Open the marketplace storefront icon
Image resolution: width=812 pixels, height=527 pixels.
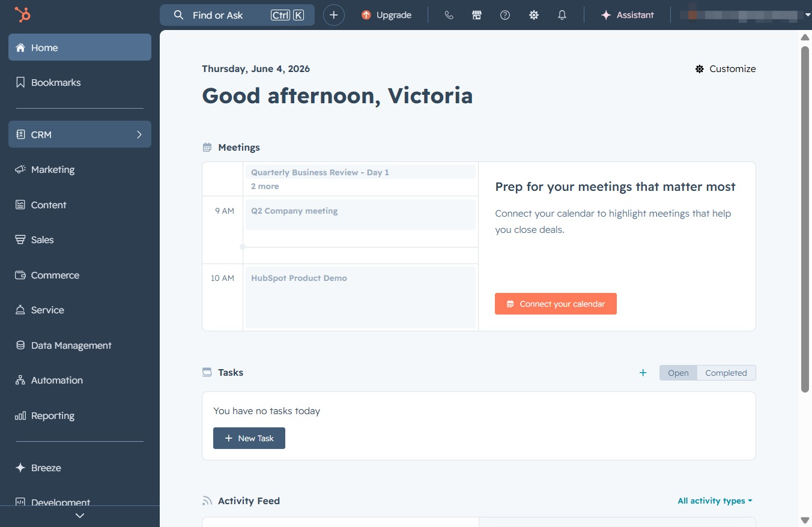[x=477, y=15]
